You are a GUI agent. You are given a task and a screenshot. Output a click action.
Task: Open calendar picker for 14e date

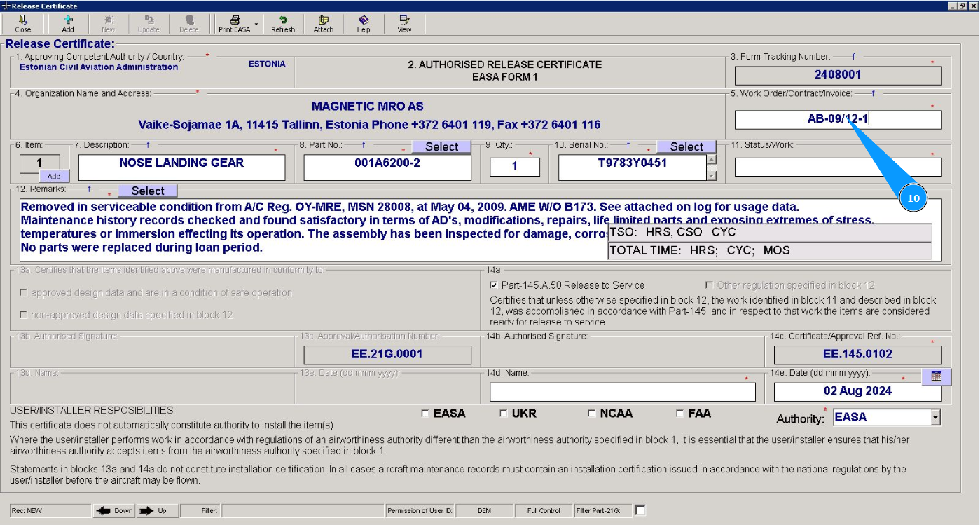tap(936, 376)
